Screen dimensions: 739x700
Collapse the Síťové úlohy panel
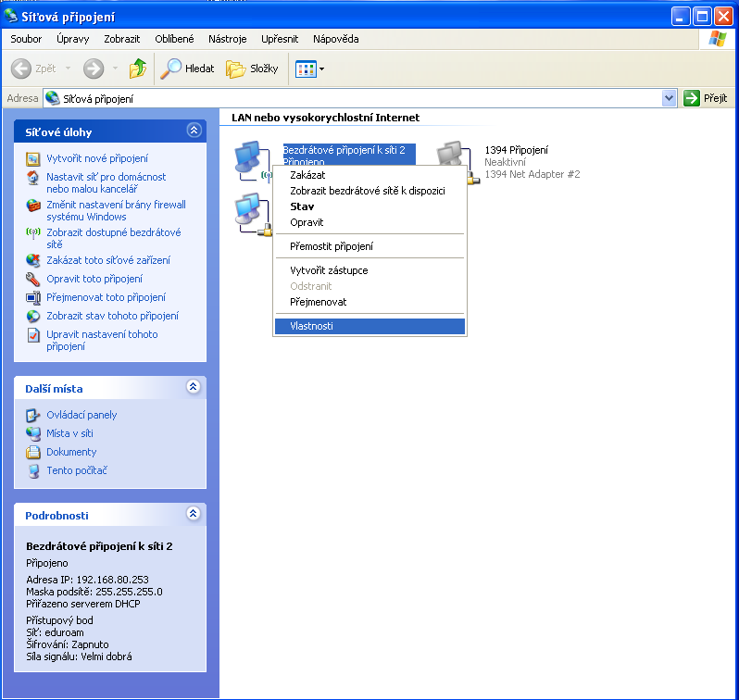click(194, 131)
